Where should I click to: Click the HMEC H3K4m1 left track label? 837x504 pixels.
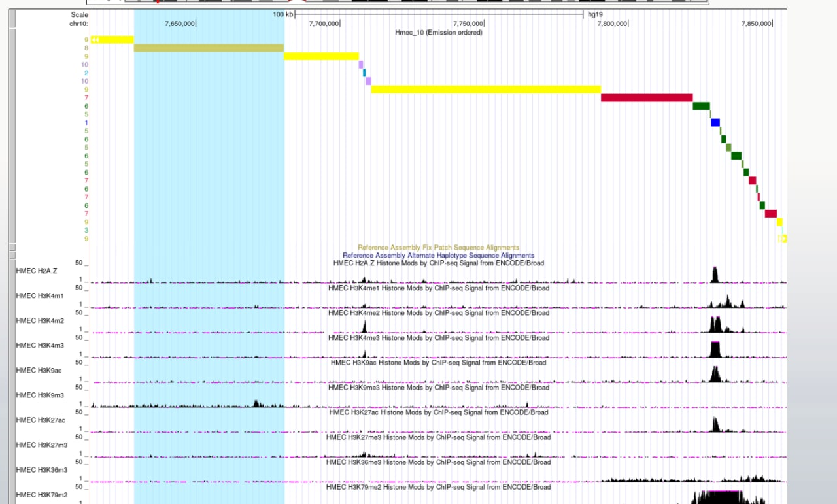39,295
